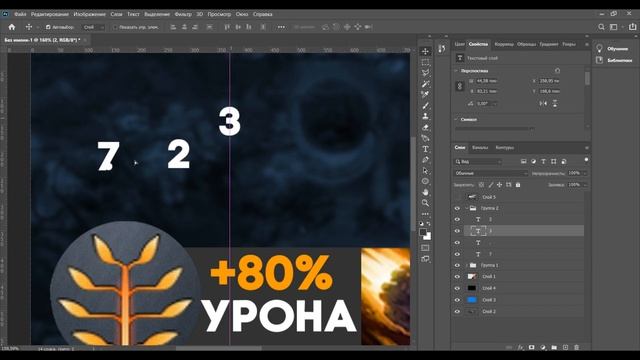
Task: Open the Файл menu
Action: pyautogui.click(x=20, y=14)
